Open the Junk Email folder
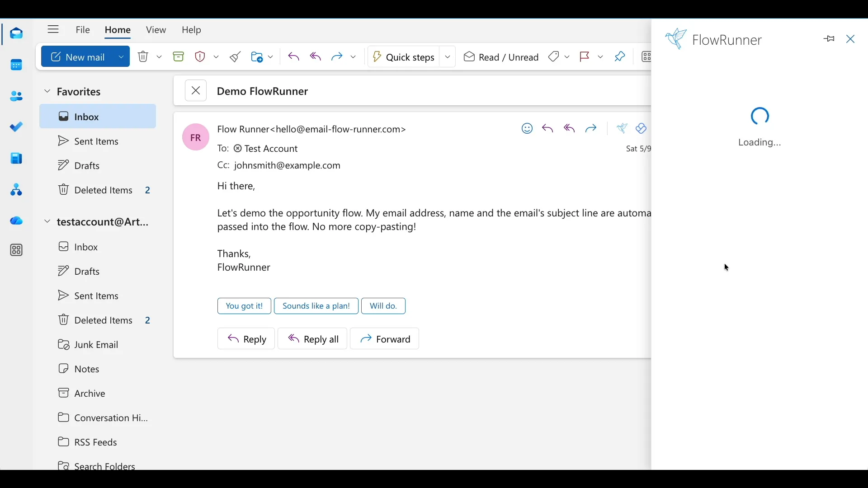Viewport: 868px width, 488px height. [x=98, y=346]
